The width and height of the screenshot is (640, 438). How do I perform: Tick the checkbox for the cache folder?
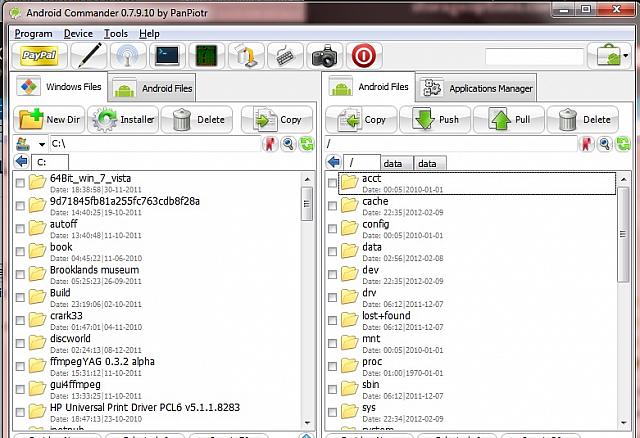[333, 206]
